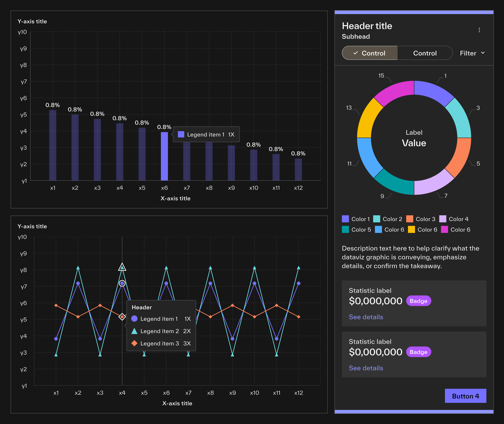504x424 pixels.
Task: Click the 0.8% label above x1 bar
Action: click(x=53, y=105)
